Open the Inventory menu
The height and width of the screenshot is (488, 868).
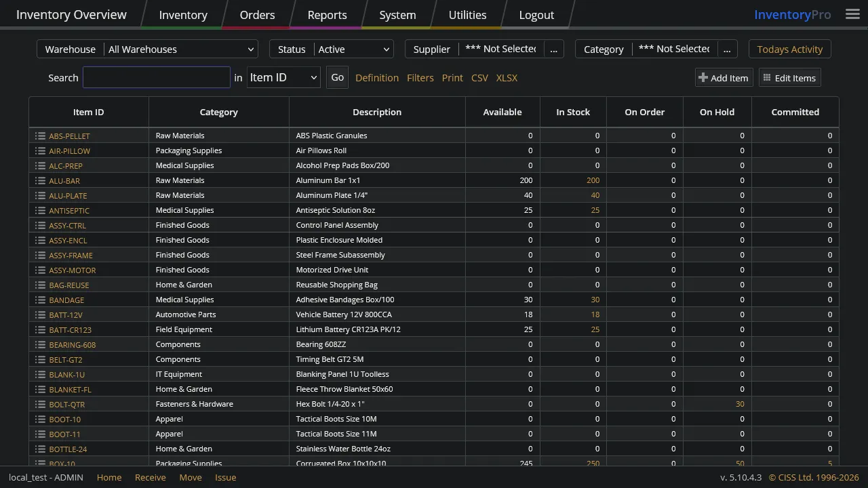pos(183,14)
